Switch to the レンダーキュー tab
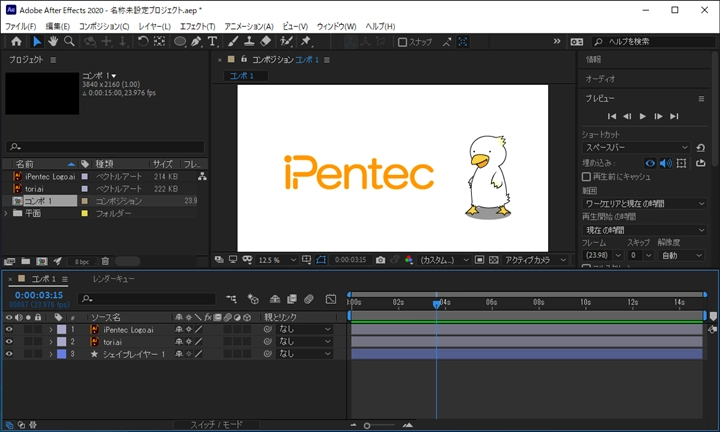 point(113,278)
